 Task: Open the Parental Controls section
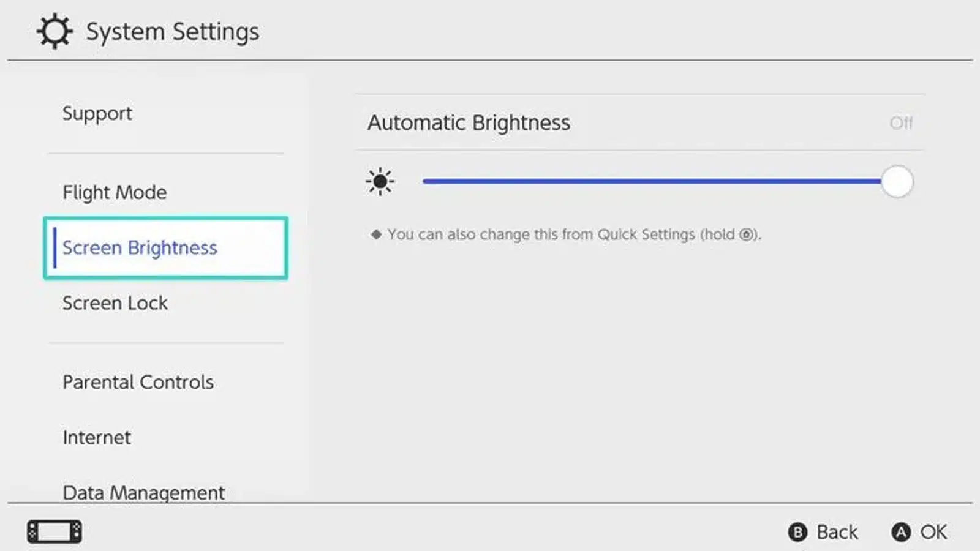(x=138, y=382)
